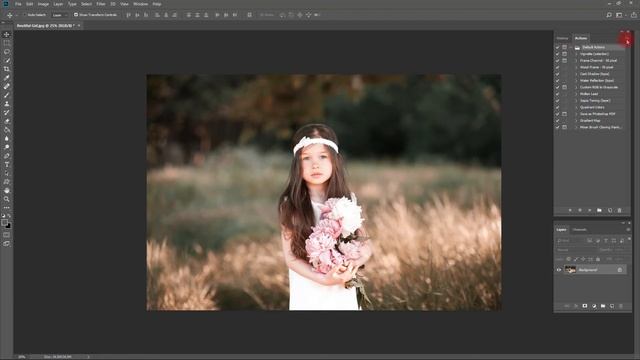Screen dimensions: 640x360
Task: Add layer mask in Layers panel
Action: (584, 306)
